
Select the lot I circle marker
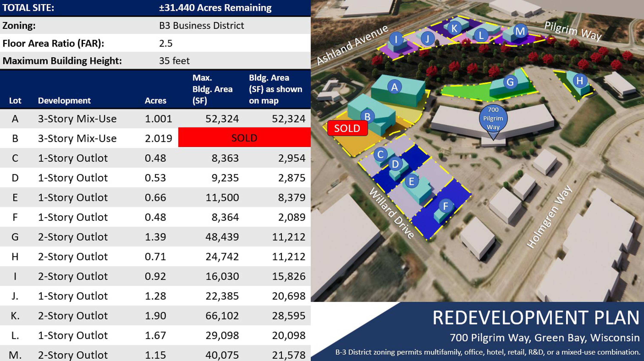click(x=396, y=39)
